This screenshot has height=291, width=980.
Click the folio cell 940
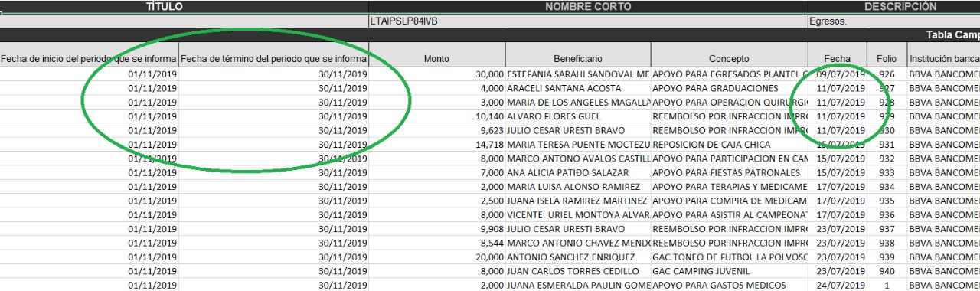click(x=887, y=271)
